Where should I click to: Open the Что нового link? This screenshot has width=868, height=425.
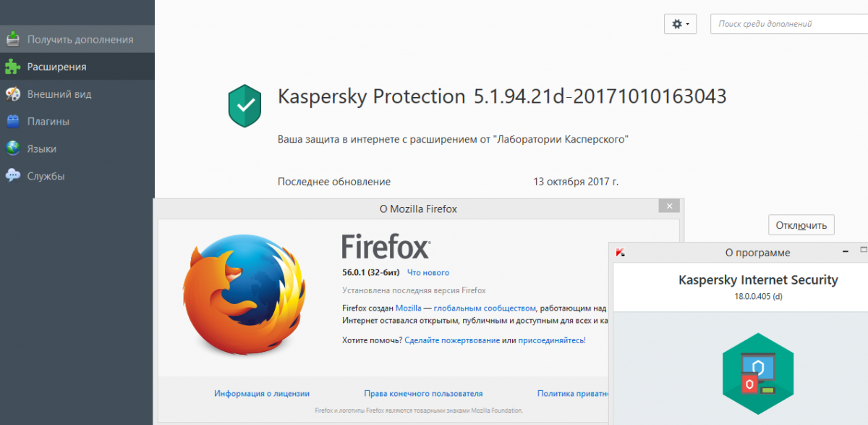pos(427,272)
